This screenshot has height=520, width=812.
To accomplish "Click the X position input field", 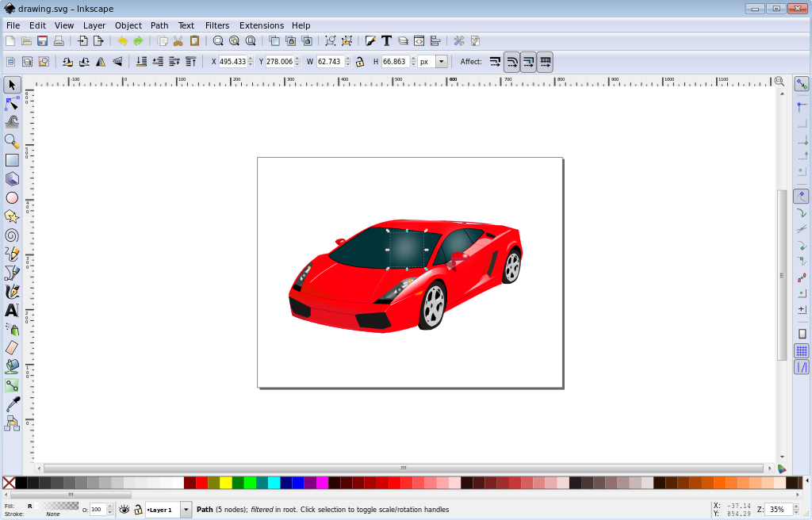I will click(x=232, y=62).
